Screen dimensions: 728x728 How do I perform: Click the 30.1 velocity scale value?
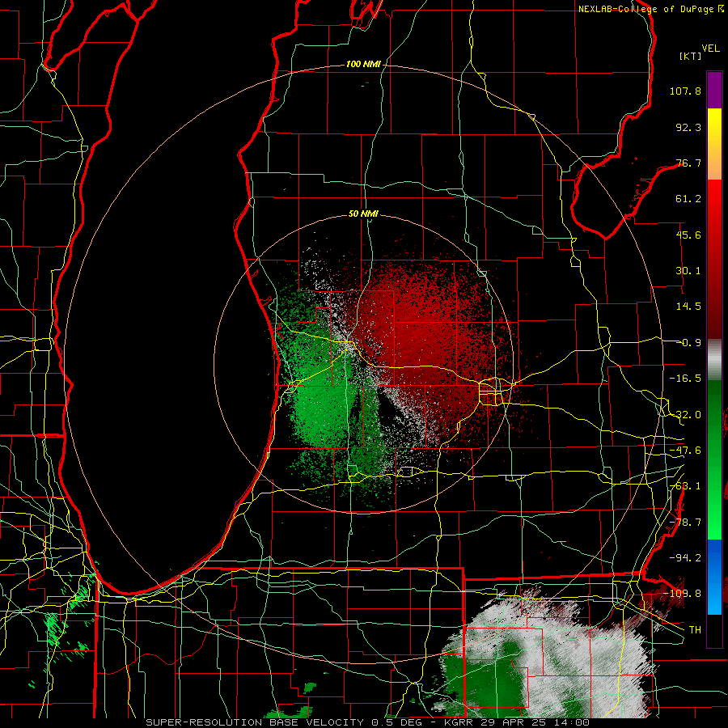click(x=688, y=271)
